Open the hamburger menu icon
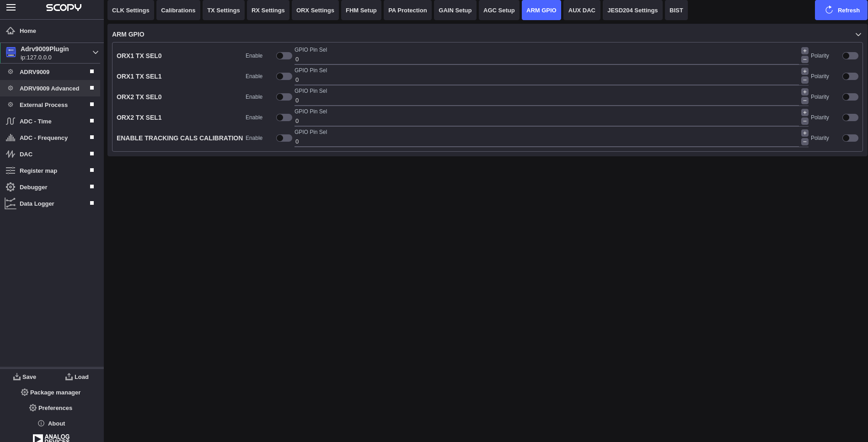 11,7
